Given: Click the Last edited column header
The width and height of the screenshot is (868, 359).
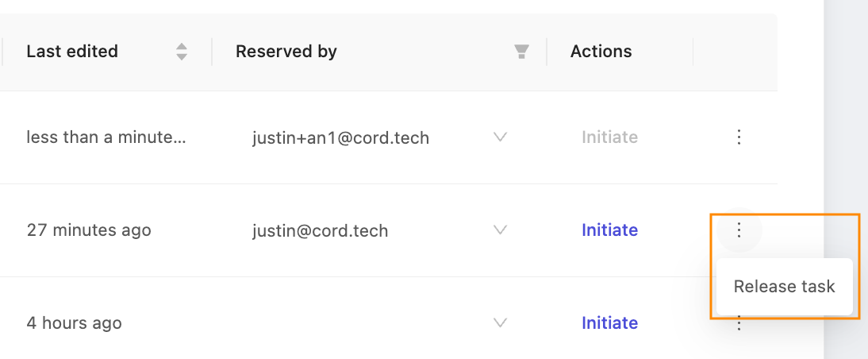Looking at the screenshot, I should 72,52.
